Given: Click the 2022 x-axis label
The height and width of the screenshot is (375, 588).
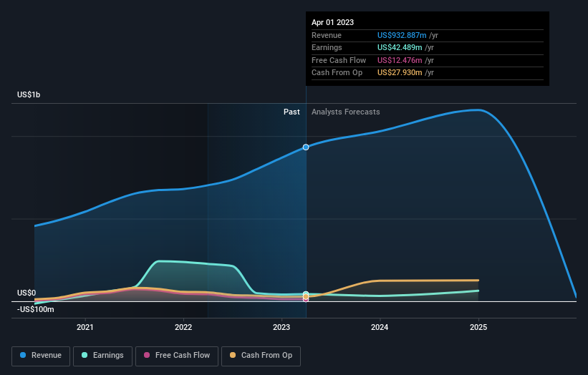Looking at the screenshot, I should tap(183, 328).
